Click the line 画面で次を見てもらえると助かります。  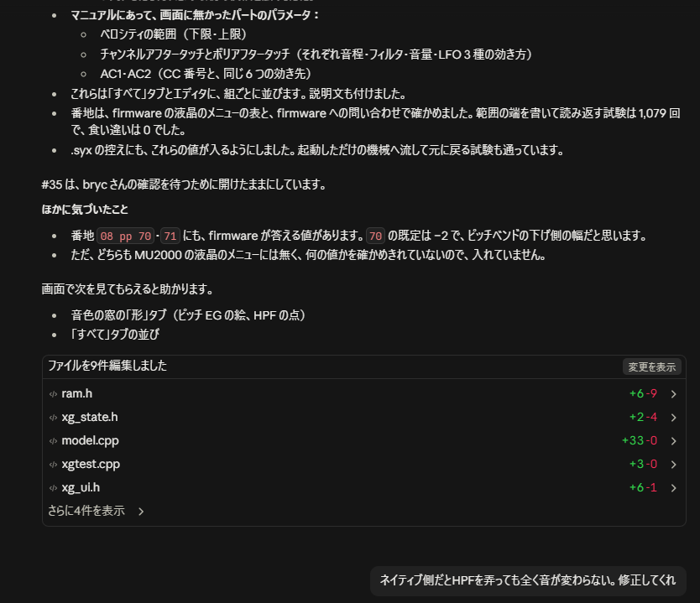[x=128, y=289]
